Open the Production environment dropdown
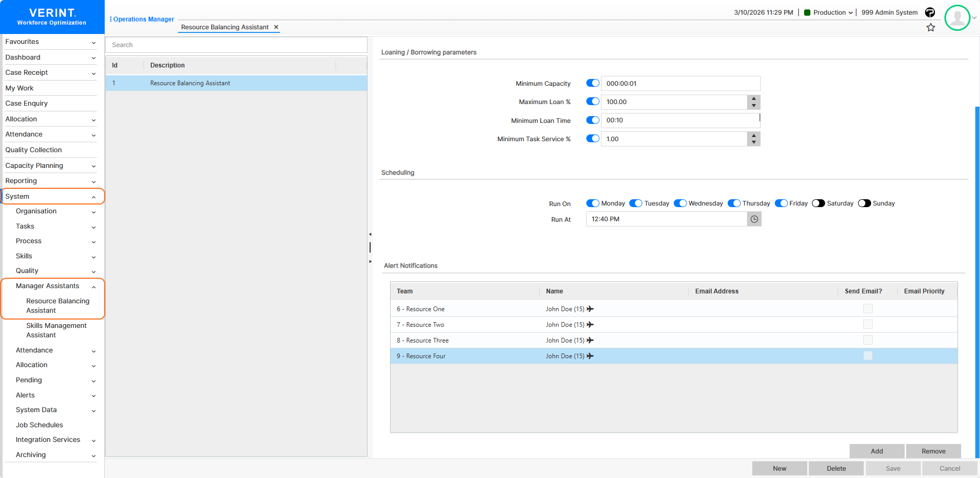980x478 pixels. [832, 13]
